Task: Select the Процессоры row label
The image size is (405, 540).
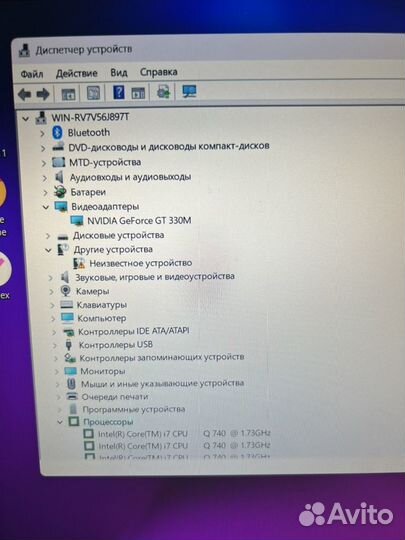Action: tap(108, 422)
